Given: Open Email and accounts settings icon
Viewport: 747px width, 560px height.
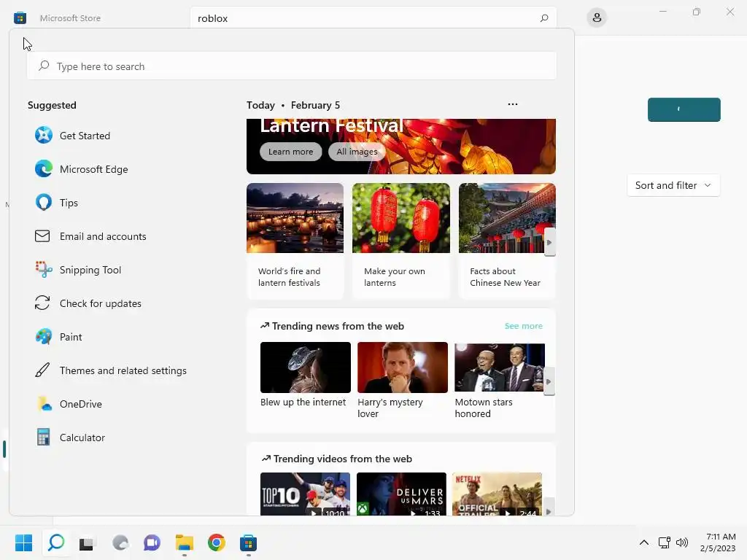Looking at the screenshot, I should [x=42, y=236].
